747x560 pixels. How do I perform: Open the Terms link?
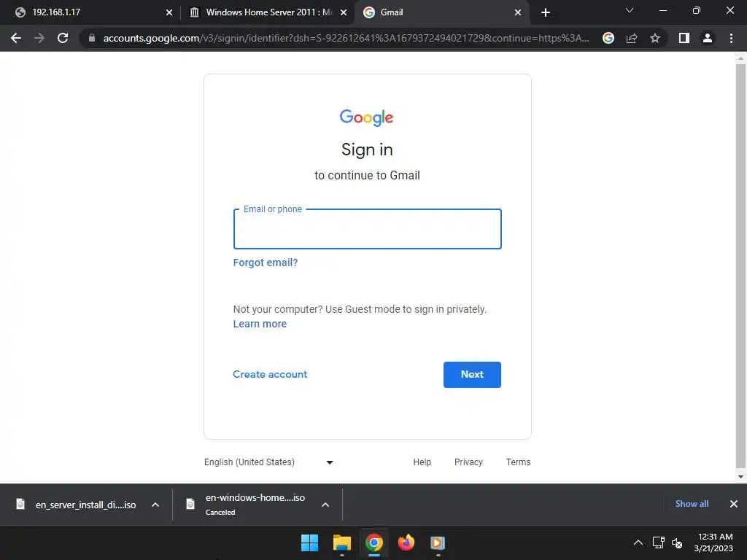(519, 462)
